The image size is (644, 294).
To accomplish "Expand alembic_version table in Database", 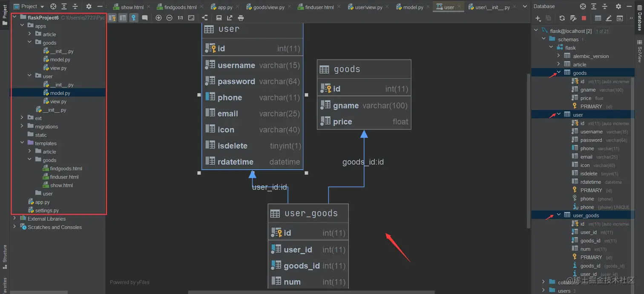I will point(559,56).
